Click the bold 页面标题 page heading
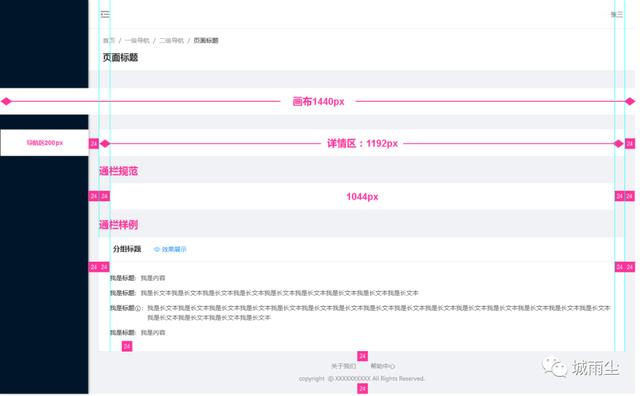Viewport: 640px width, 396px height. click(x=120, y=58)
